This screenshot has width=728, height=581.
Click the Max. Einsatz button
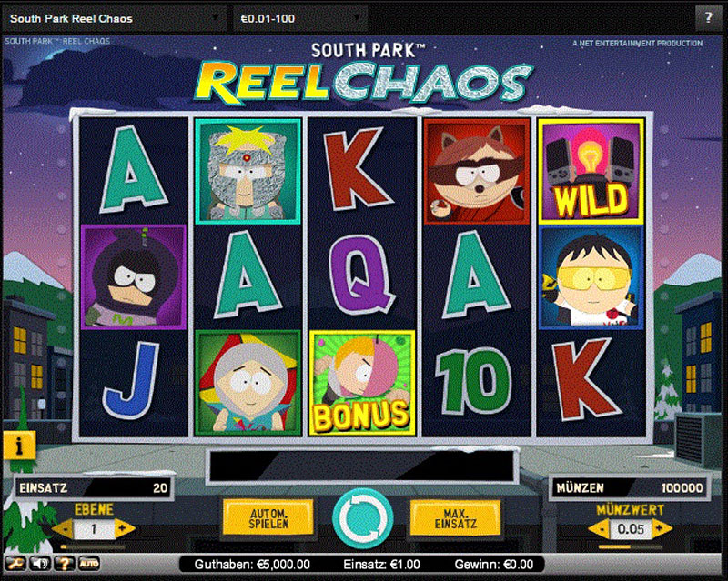pos(456,518)
